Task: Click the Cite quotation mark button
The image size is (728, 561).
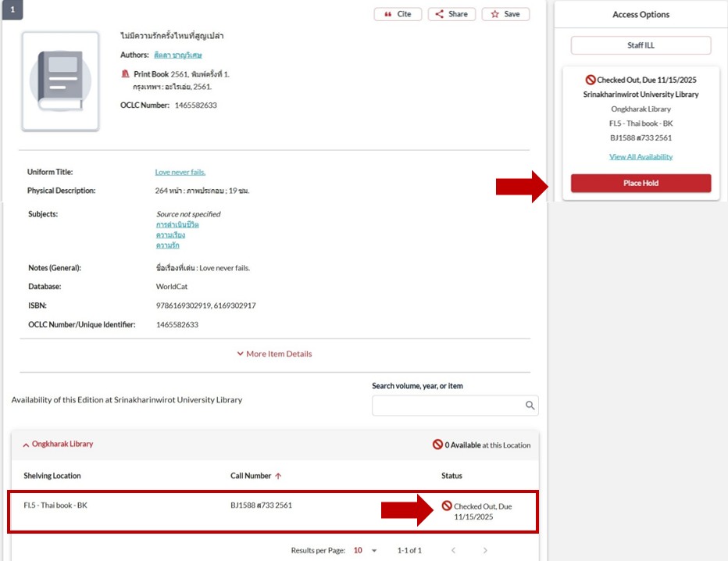Action: coord(398,14)
